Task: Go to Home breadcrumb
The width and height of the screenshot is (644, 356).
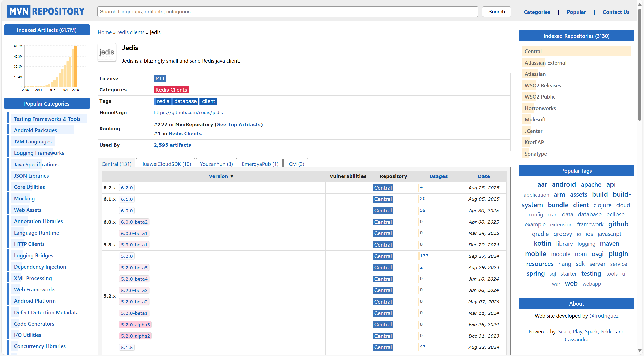Action: (x=105, y=32)
